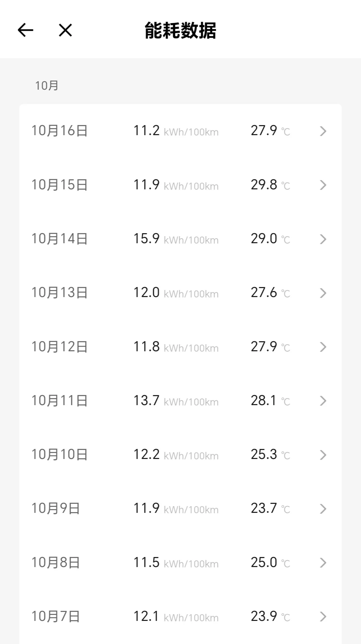The width and height of the screenshot is (361, 644).
Task: Expand details chevron for 10月16日
Action: [x=323, y=131]
